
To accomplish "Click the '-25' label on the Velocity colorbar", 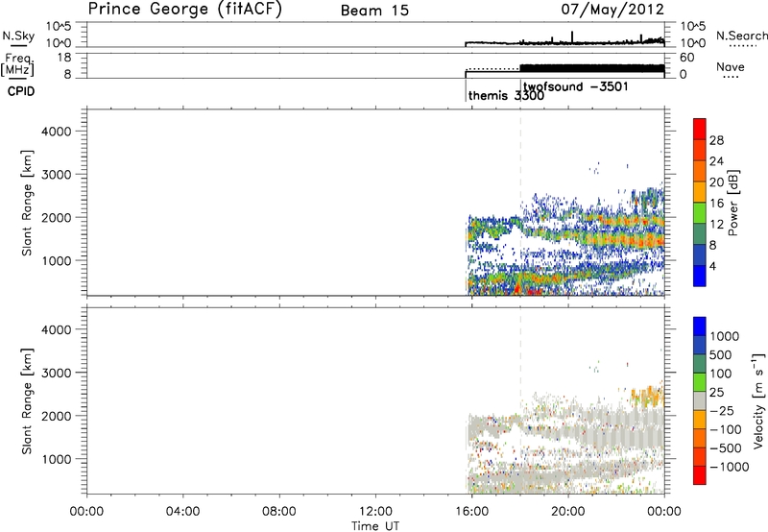I will click(x=722, y=410).
